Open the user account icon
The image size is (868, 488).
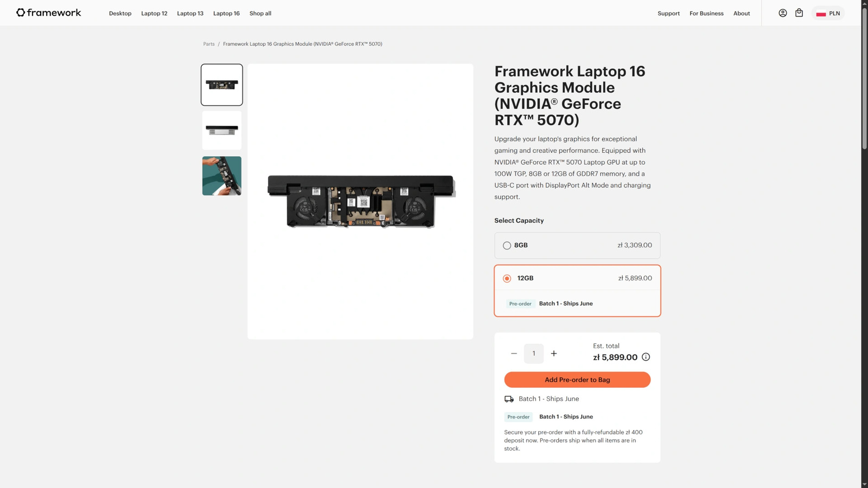coord(782,13)
